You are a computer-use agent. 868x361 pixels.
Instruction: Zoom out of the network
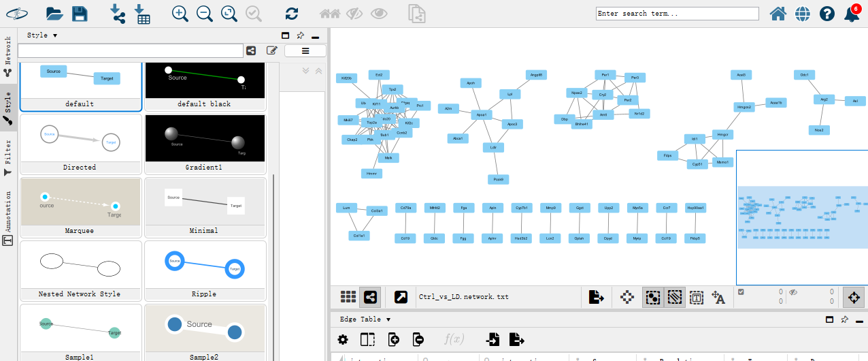(x=204, y=14)
